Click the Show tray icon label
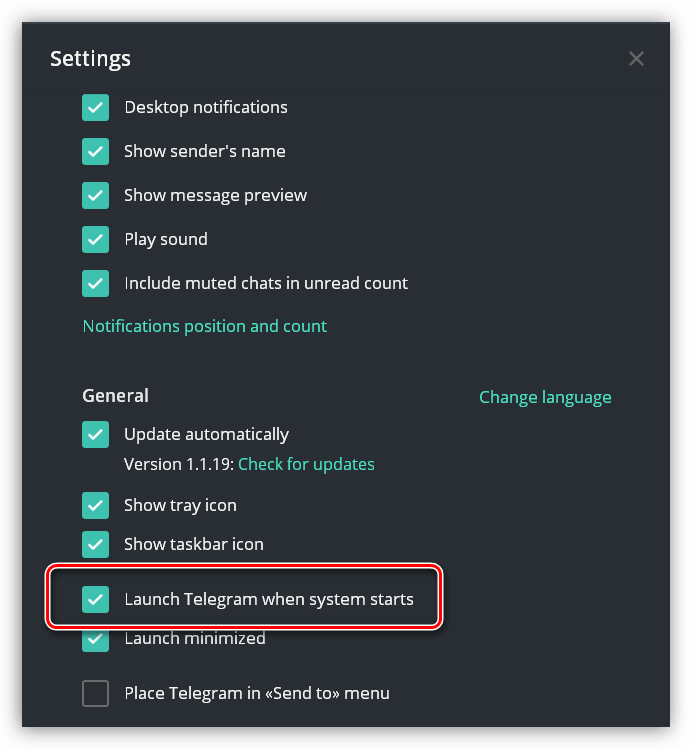Image resolution: width=692 pixels, height=749 pixels. pos(180,505)
